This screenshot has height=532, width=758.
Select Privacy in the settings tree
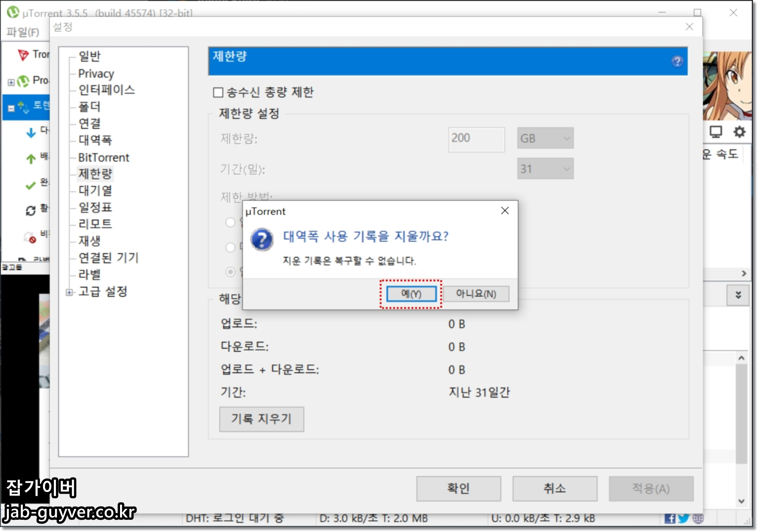[96, 73]
